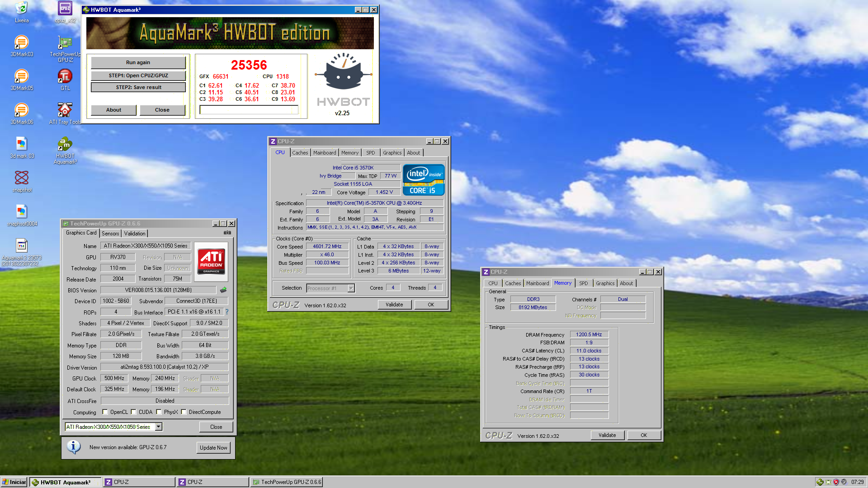The height and width of the screenshot is (488, 868).
Task: Open the Mainboard tab in CPU-Z CPU window
Action: (325, 153)
